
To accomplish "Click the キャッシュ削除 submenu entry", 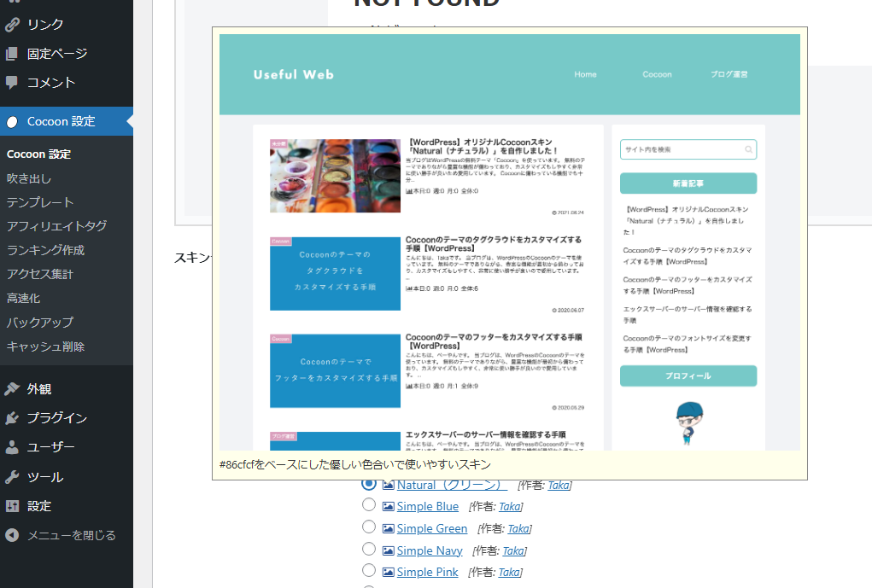I will pyautogui.click(x=45, y=346).
